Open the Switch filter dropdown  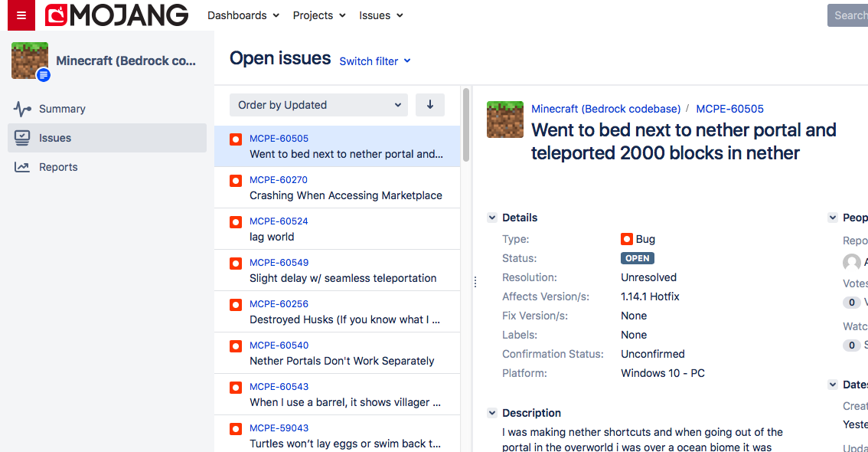(x=375, y=61)
